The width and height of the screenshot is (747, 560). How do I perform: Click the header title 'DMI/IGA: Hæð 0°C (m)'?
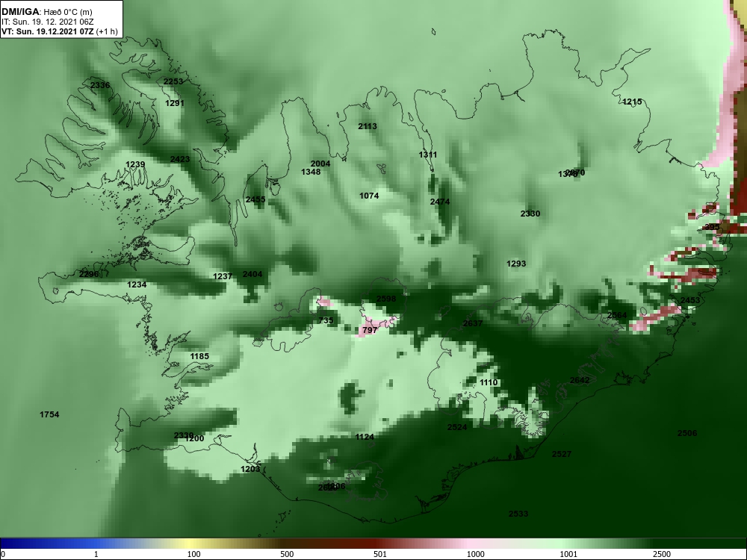[x=47, y=12]
